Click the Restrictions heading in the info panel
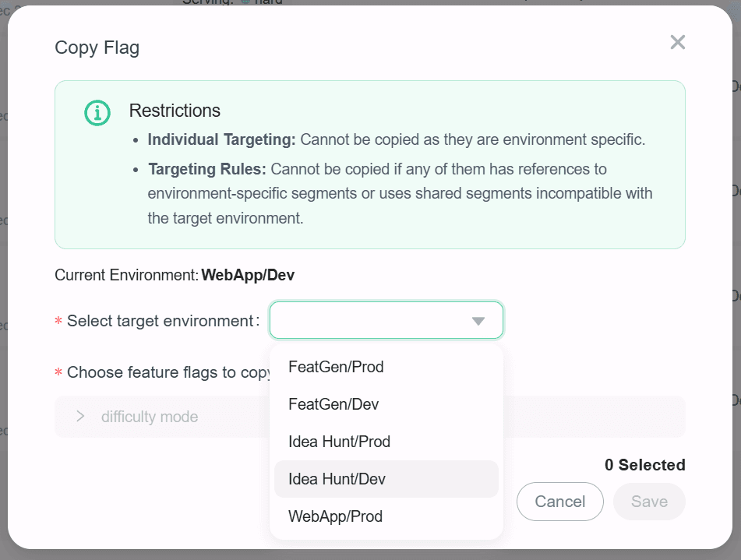This screenshot has width=741, height=560. 175,111
